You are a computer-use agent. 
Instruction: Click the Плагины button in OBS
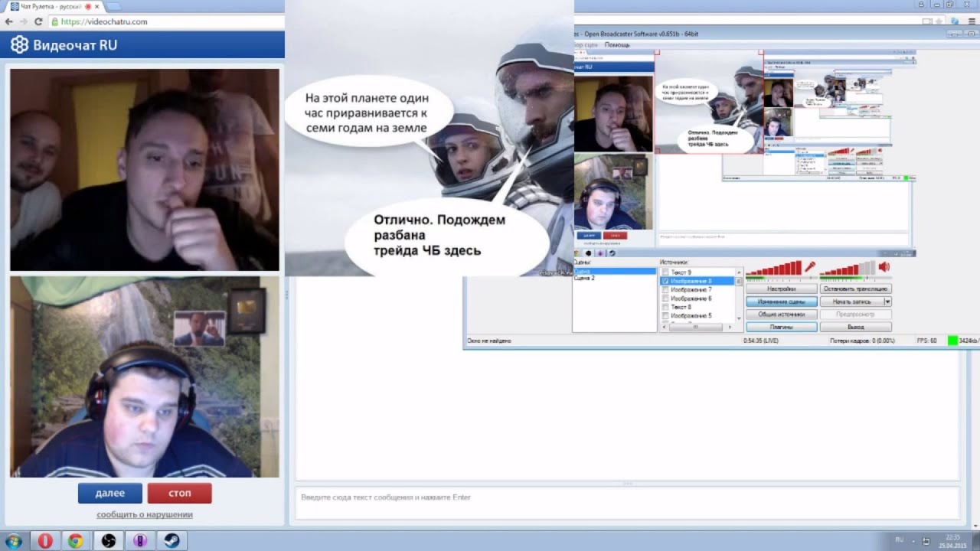pyautogui.click(x=782, y=327)
